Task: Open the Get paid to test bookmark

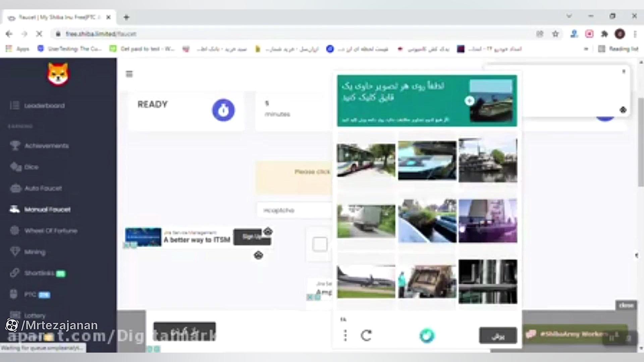Action: [142, 49]
